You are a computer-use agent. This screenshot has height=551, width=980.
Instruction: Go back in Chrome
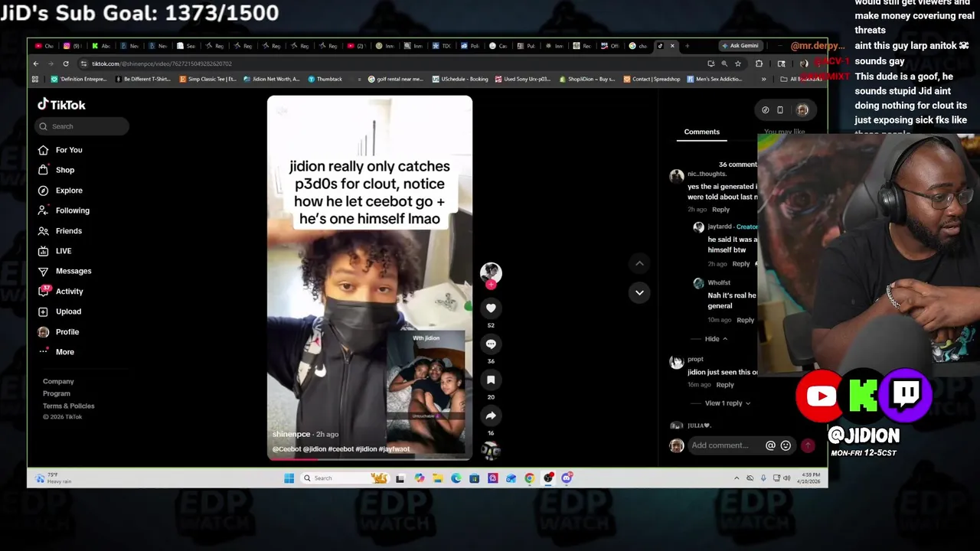[36, 64]
